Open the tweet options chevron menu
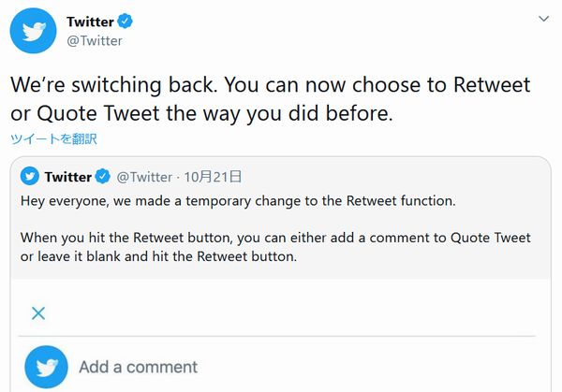 click(545, 19)
